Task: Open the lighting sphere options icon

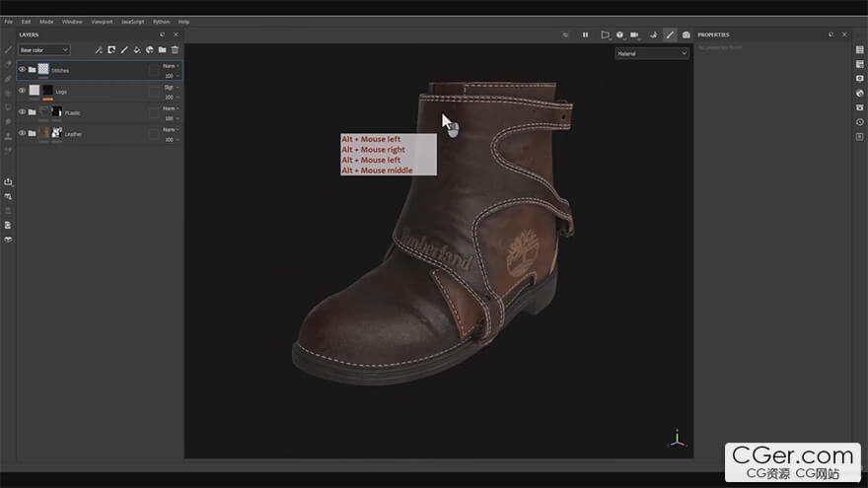Action: (620, 35)
